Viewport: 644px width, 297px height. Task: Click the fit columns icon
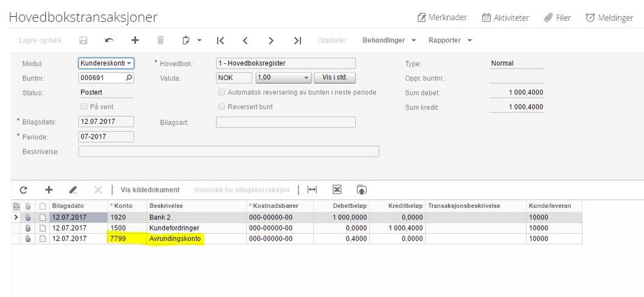(x=312, y=190)
